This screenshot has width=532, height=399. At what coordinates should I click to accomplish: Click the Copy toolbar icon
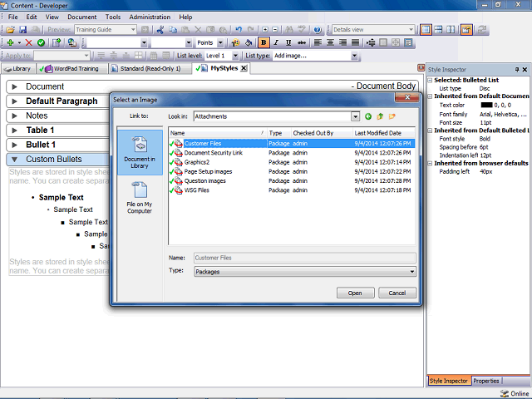click(x=173, y=30)
